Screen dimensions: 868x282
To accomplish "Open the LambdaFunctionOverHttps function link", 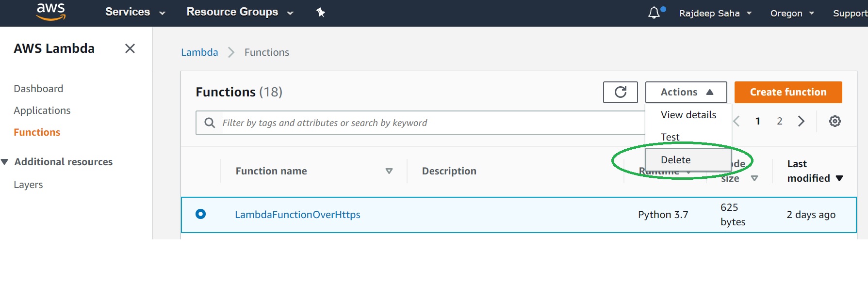I will pos(297,215).
